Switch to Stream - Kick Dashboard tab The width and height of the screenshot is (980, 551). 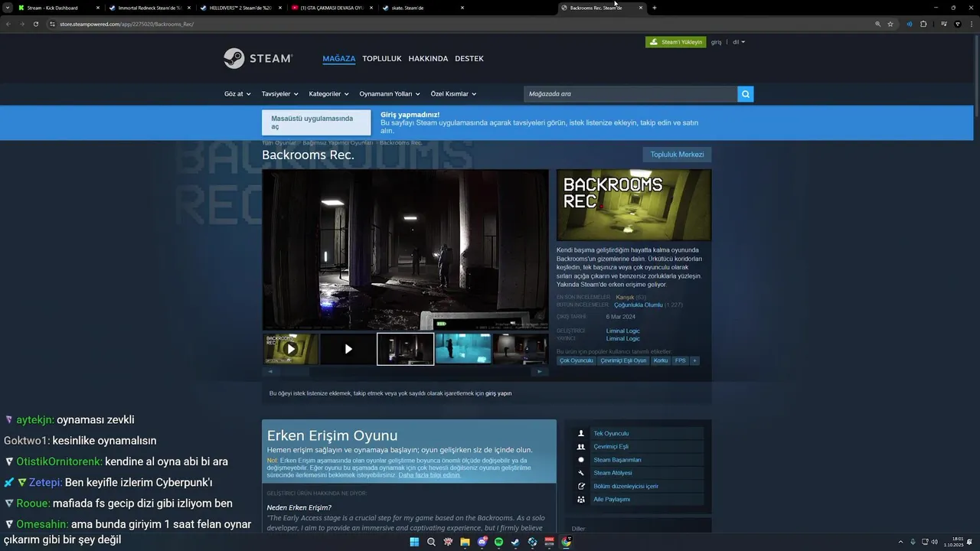[x=58, y=8]
